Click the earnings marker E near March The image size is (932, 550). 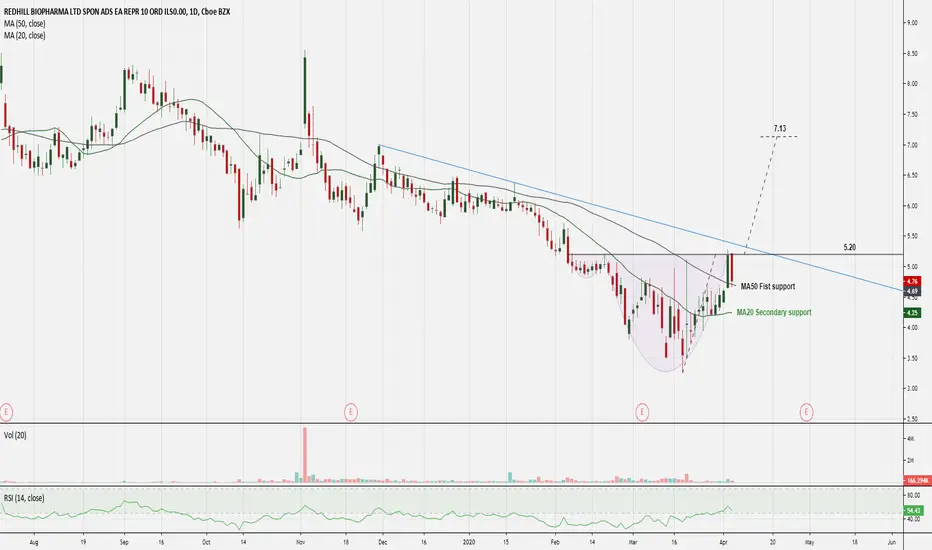642,411
